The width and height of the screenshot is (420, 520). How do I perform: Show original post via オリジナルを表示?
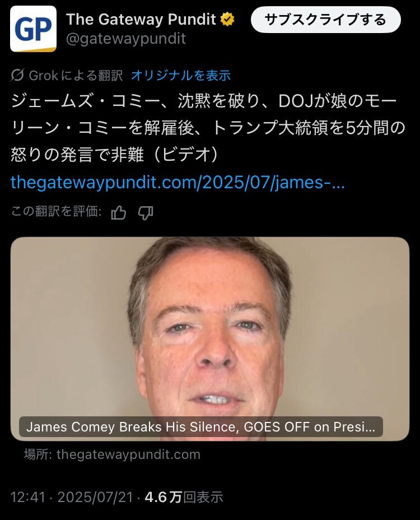click(x=181, y=75)
